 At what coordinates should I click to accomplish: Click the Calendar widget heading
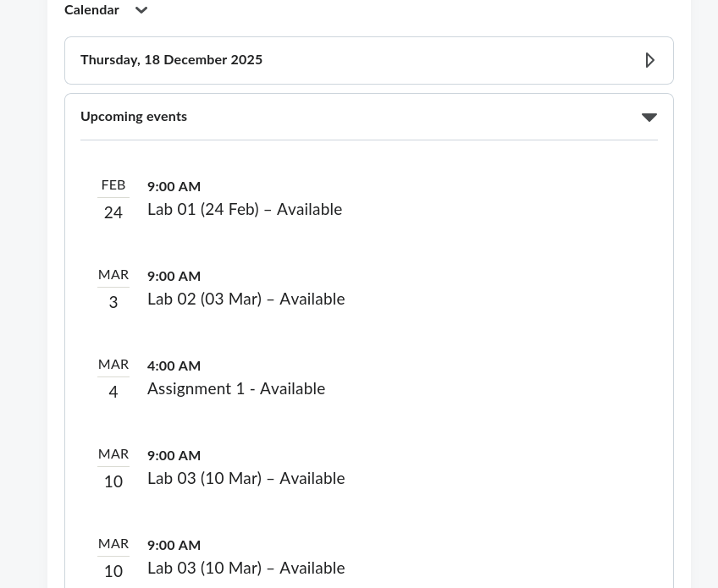[91, 10]
